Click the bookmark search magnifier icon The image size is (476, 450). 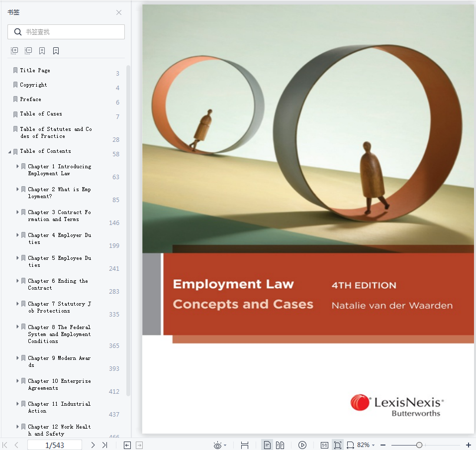[18, 32]
